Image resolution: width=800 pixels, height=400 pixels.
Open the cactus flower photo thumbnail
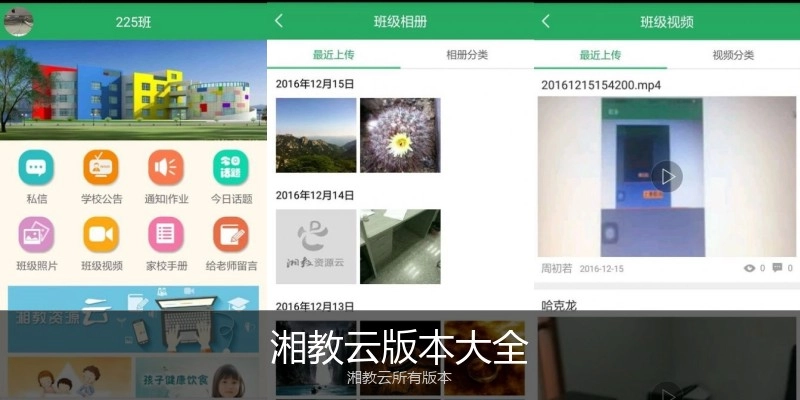click(x=400, y=135)
